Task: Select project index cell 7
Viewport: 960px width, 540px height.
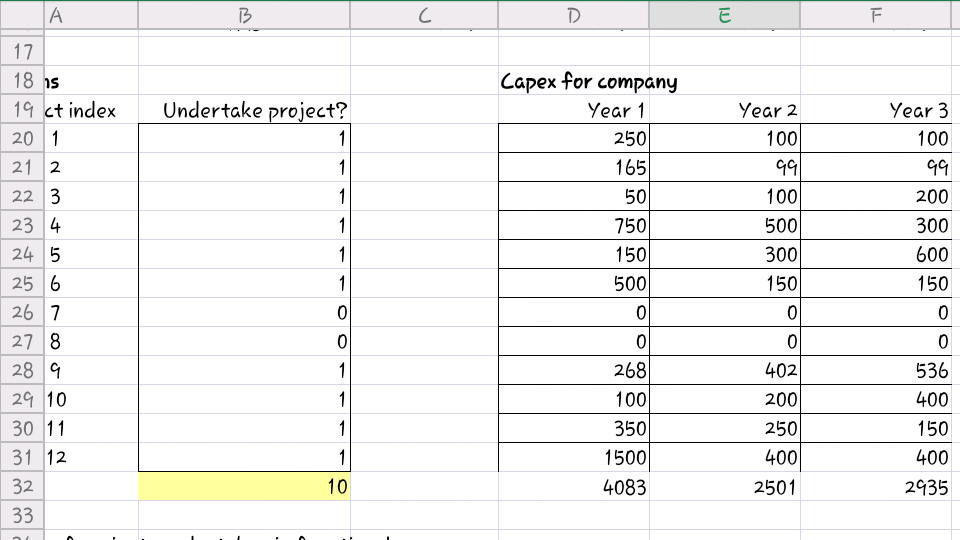Action: [91, 312]
